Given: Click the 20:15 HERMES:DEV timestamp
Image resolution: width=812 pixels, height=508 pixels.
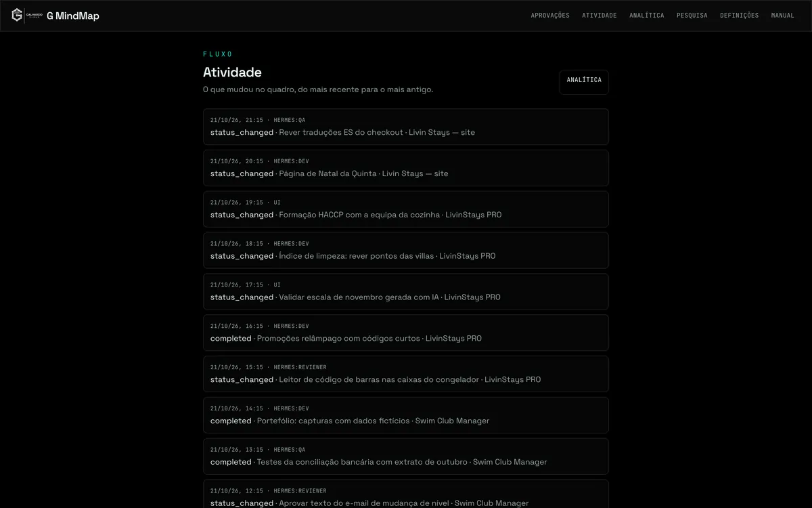Looking at the screenshot, I should [x=260, y=161].
